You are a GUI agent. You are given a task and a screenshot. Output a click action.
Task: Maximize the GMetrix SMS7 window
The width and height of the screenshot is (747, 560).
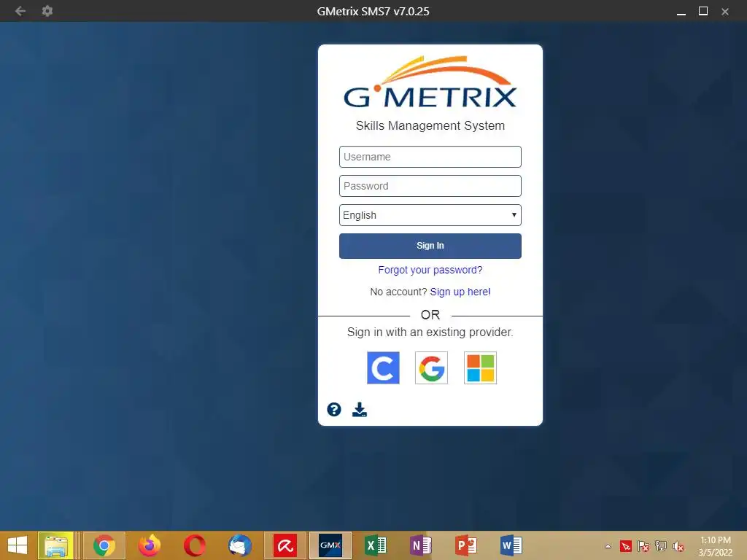(x=703, y=11)
